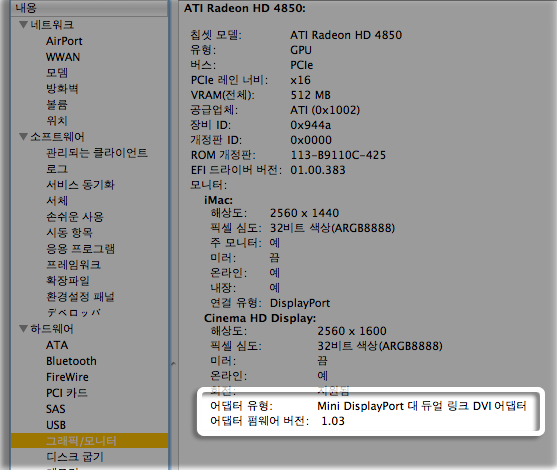This screenshot has height=470, width=557.
Task: Select ATA under 하드웨어
Action: click(x=57, y=345)
